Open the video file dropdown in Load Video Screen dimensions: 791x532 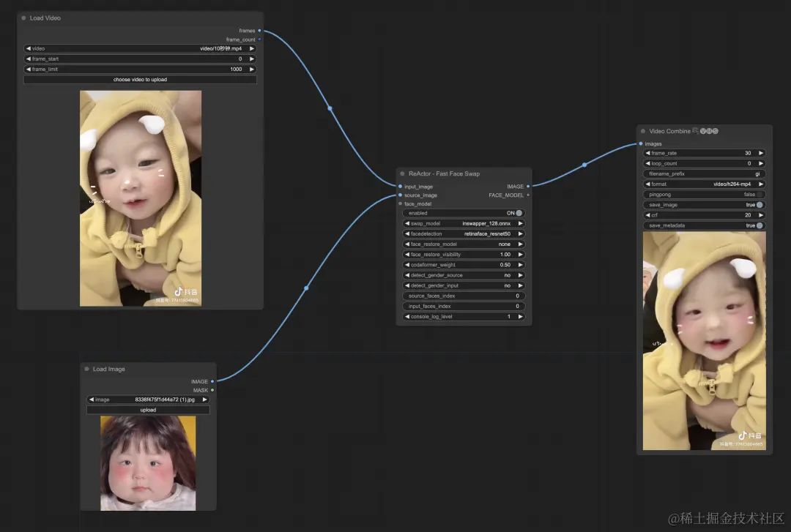[140, 48]
